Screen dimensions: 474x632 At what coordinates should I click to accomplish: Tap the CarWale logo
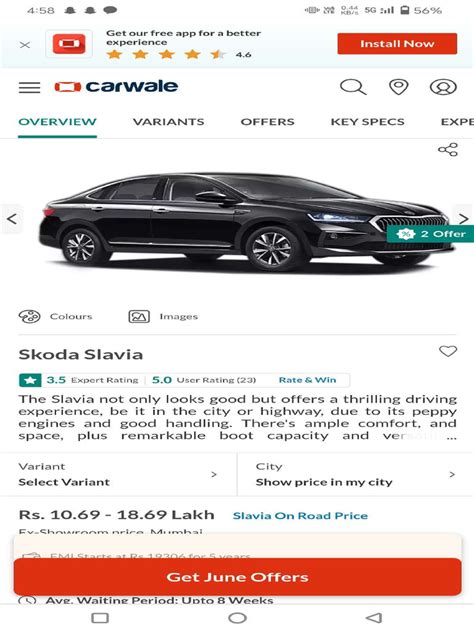click(116, 87)
